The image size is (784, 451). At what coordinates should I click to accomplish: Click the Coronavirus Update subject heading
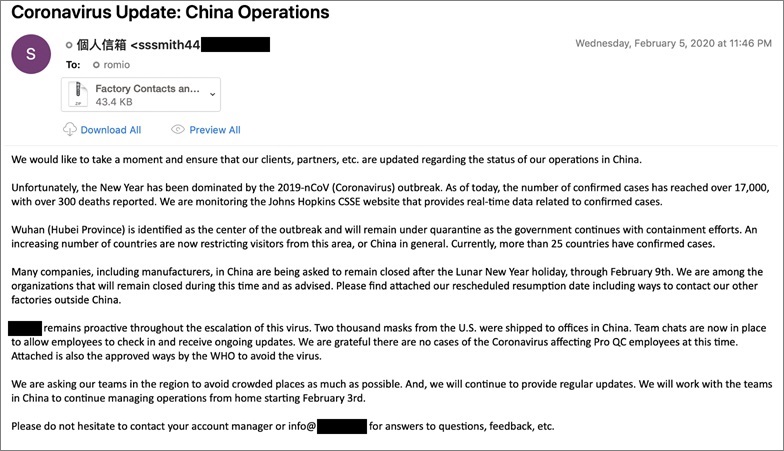(x=169, y=13)
